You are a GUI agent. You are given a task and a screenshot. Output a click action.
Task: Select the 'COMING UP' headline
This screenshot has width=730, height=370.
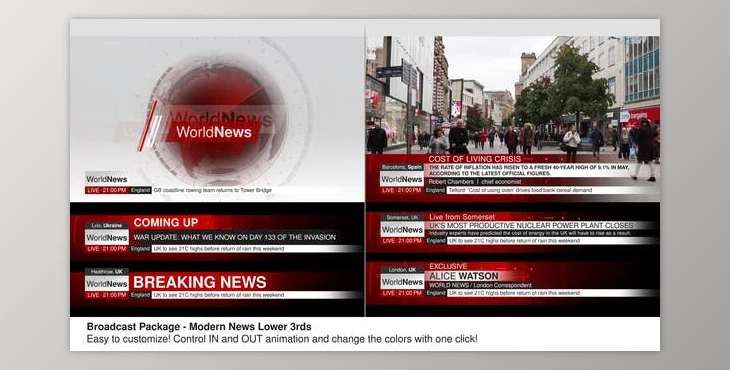coord(166,222)
